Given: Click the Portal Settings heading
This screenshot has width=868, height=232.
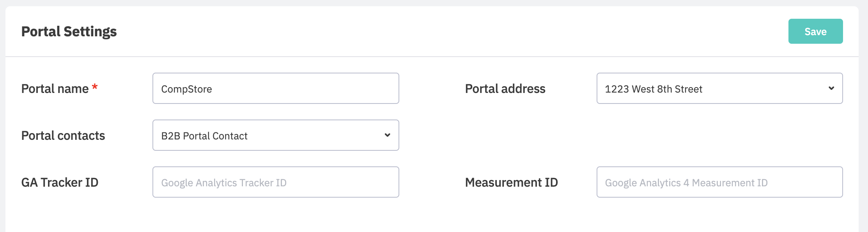Looking at the screenshot, I should pos(69,31).
